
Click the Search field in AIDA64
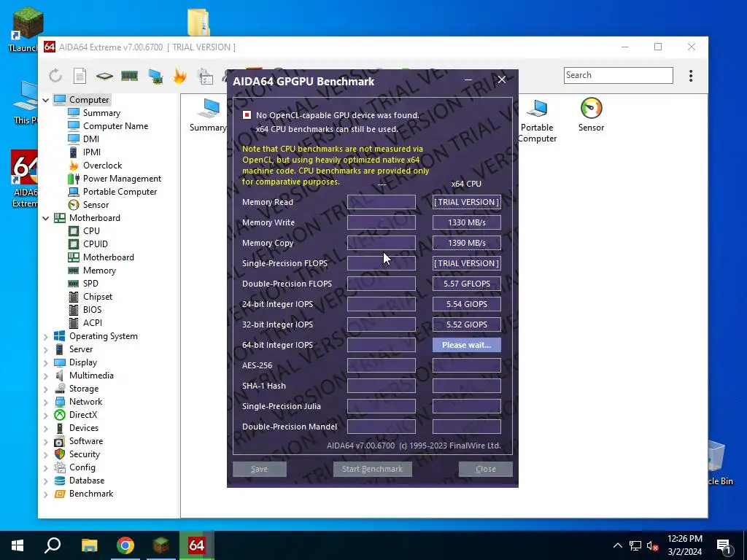pyautogui.click(x=619, y=75)
